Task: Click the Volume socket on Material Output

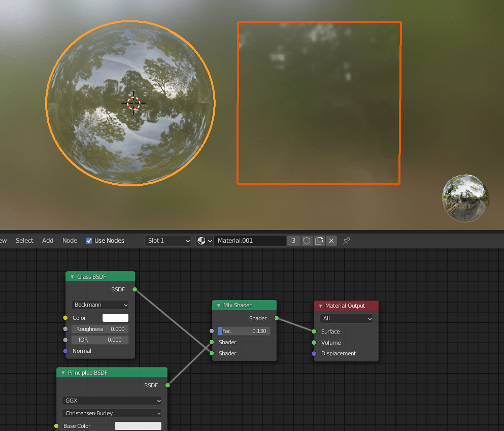Action: pos(313,343)
